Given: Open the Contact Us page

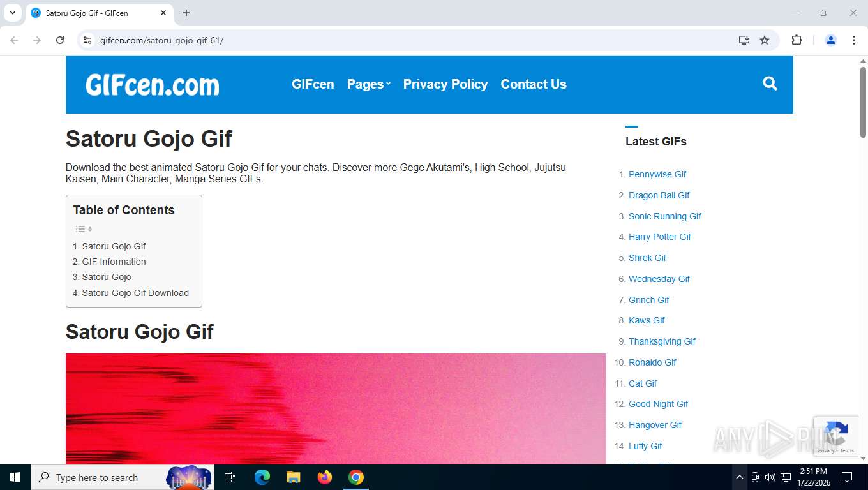Looking at the screenshot, I should pos(534,84).
